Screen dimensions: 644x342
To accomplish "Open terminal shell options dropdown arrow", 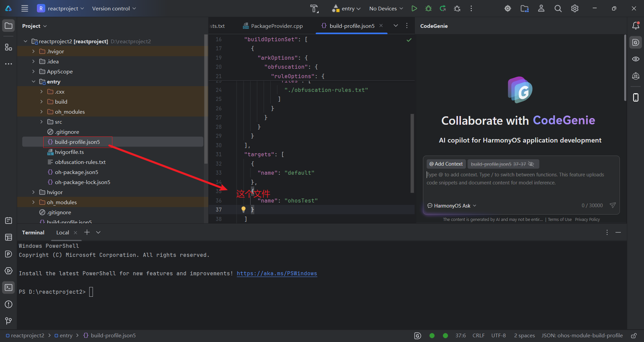I will (x=98, y=232).
